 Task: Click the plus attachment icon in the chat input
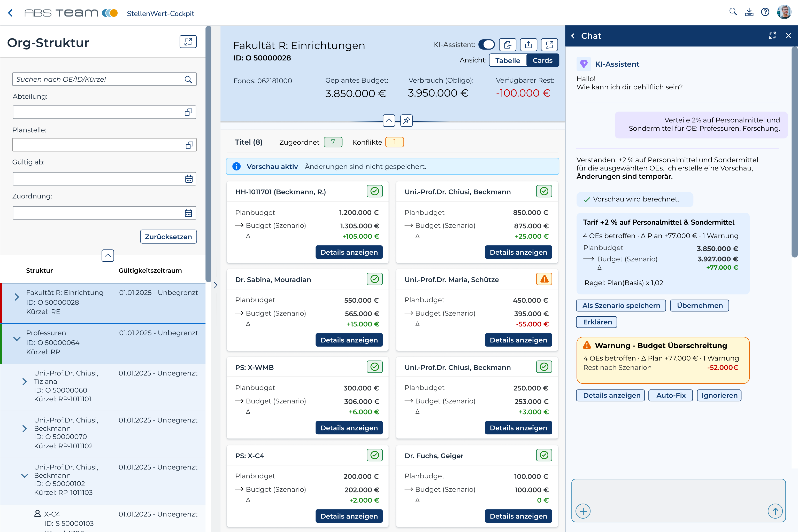(x=583, y=511)
